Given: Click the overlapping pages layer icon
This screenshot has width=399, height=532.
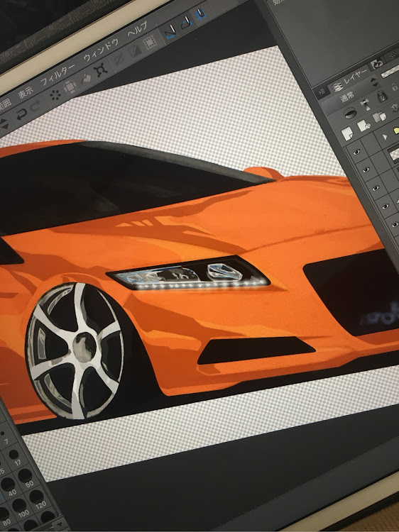Looking at the screenshot, I should pyautogui.click(x=379, y=117).
